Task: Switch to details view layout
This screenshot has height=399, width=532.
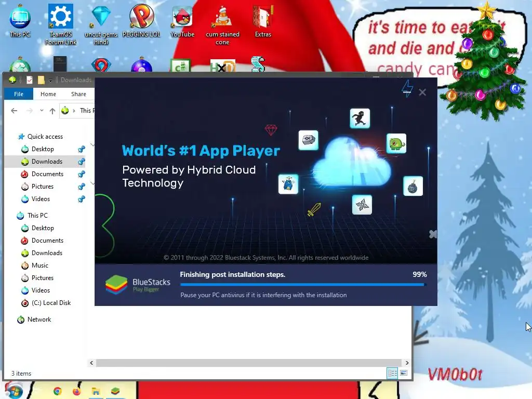Action: 393,374
